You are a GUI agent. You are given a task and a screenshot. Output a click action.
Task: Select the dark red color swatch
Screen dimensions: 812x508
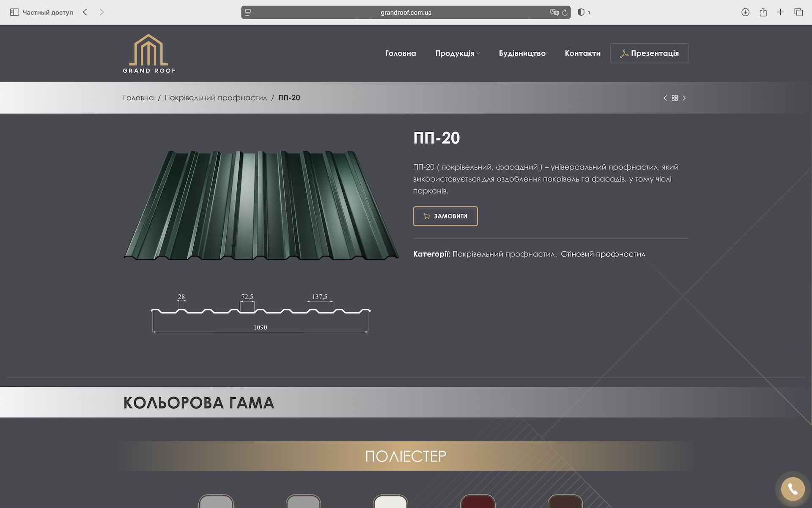tap(478, 501)
